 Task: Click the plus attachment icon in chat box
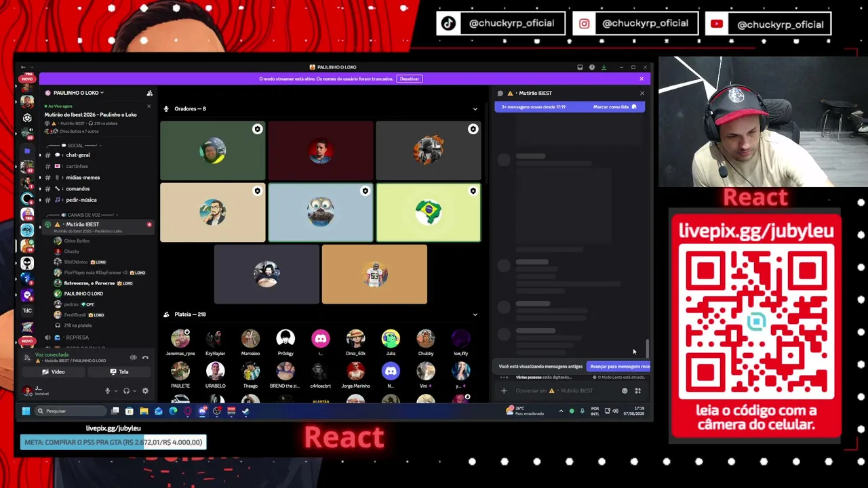click(503, 390)
